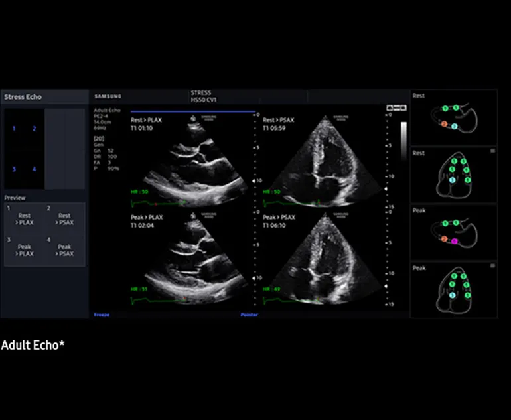Click the menu icon on bottom Peak diagram
This screenshot has width=511, height=420.
[492, 266]
